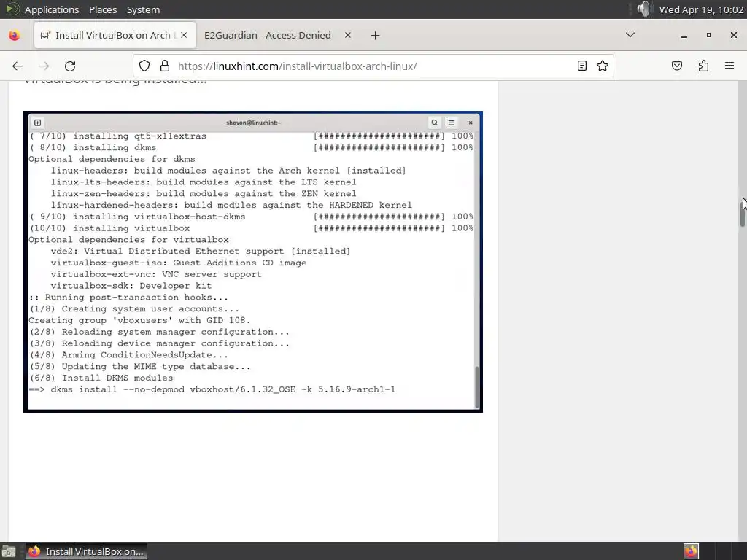Close the E2Guardian Access Denied tab

[x=348, y=35]
